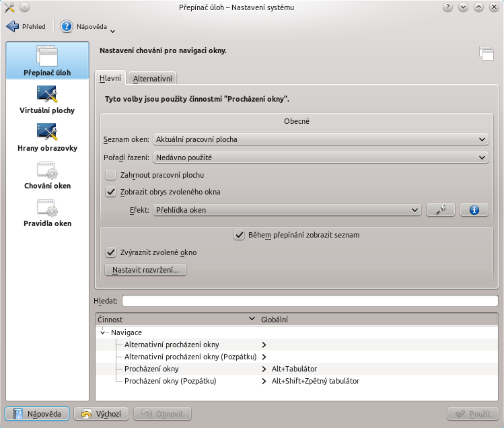Expand Alternativní procházení okny shortcut arrow
Viewport: 504px width, 428px height.
(264, 345)
